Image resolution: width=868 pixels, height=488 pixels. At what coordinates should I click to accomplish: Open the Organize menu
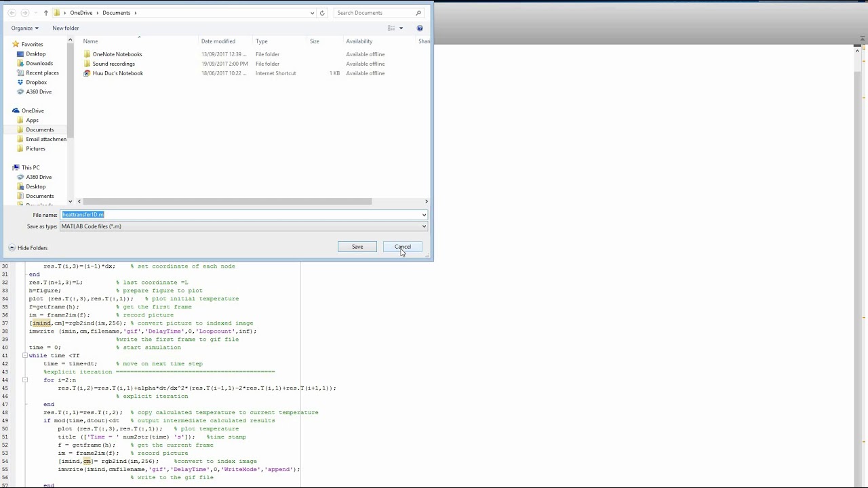[x=24, y=28]
